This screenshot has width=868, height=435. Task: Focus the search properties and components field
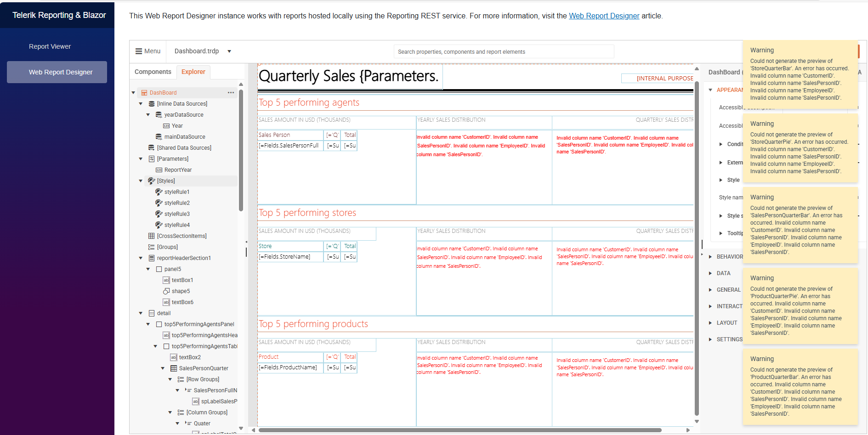(x=504, y=51)
